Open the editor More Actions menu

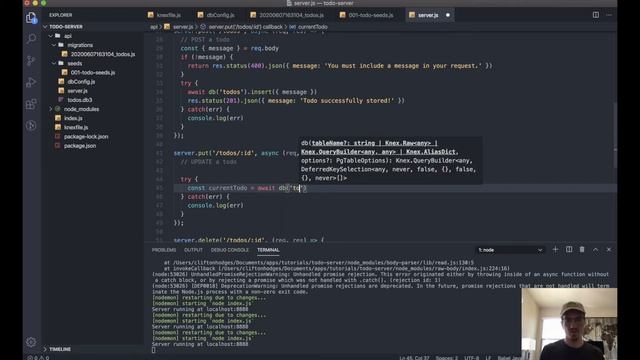(609, 15)
